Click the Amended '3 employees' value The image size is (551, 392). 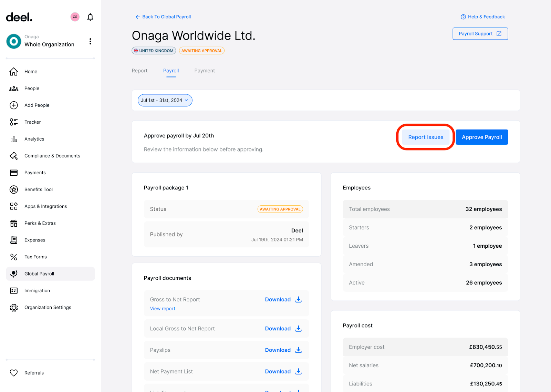click(486, 264)
